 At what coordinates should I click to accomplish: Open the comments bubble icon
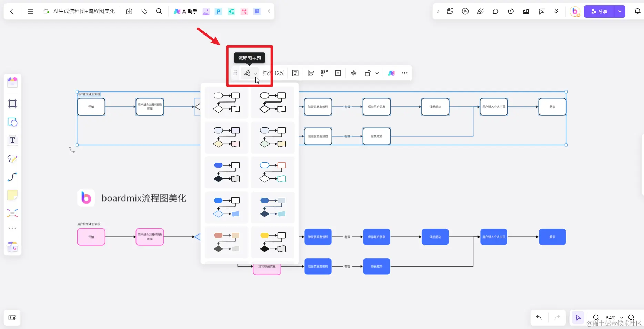point(495,11)
